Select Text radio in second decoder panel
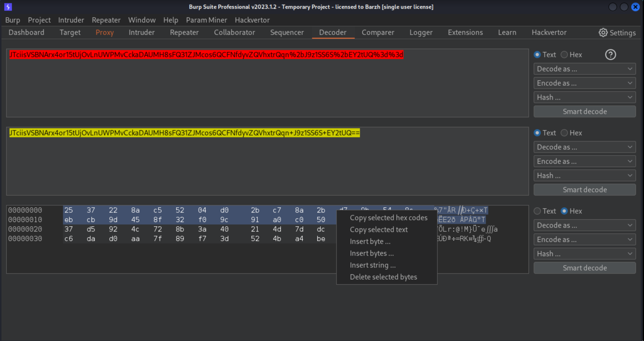Screen dimensions: 644x341 click(537, 133)
